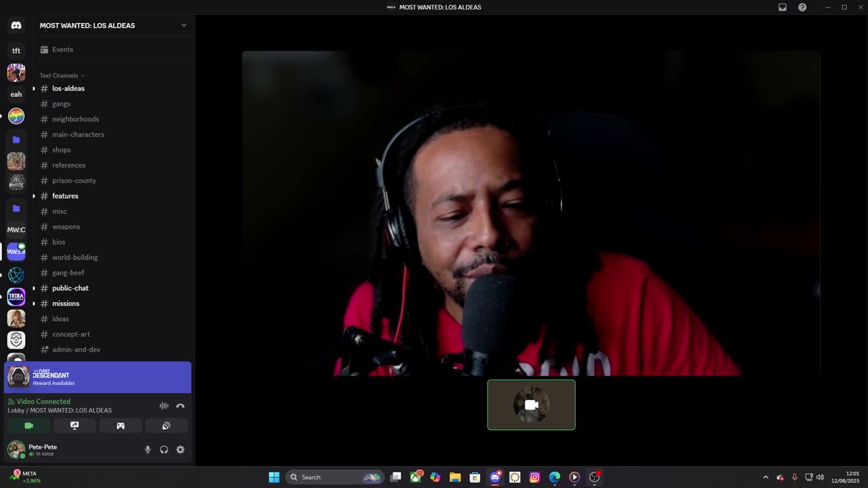Expand the second purple server folder
This screenshot has height=488, width=868.
(16, 208)
